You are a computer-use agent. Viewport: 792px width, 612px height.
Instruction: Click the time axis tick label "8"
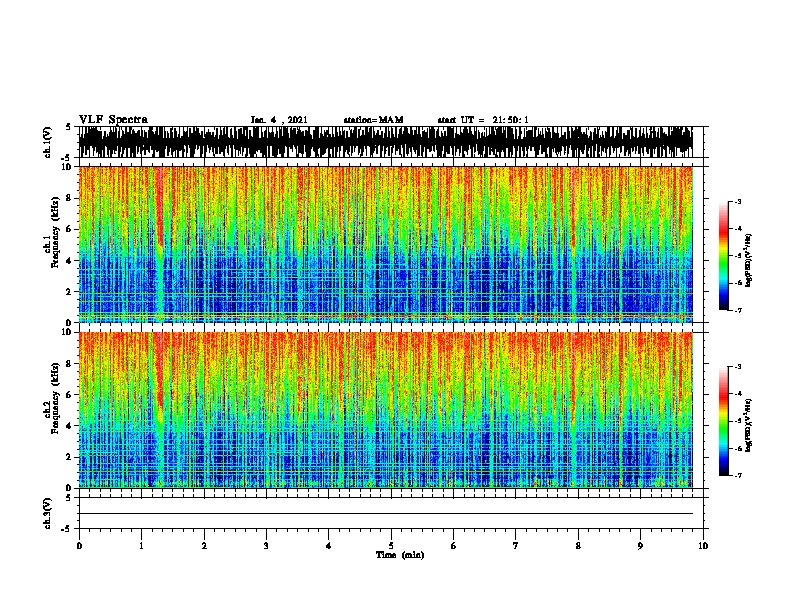pos(578,546)
